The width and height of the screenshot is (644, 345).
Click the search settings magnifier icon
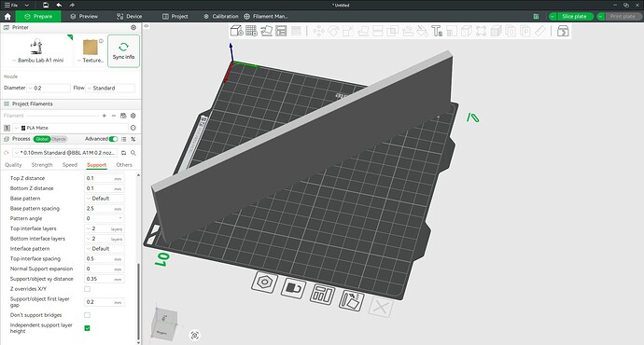tap(133, 153)
